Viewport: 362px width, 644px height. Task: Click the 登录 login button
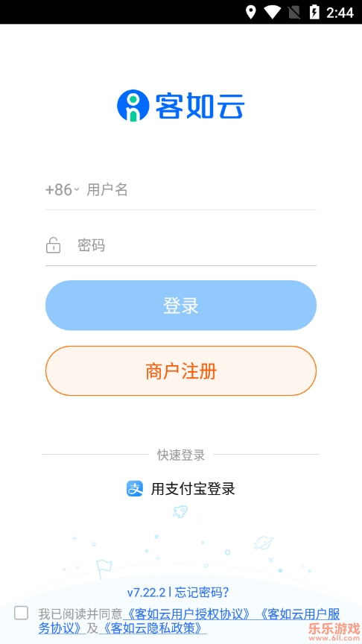[x=181, y=305]
